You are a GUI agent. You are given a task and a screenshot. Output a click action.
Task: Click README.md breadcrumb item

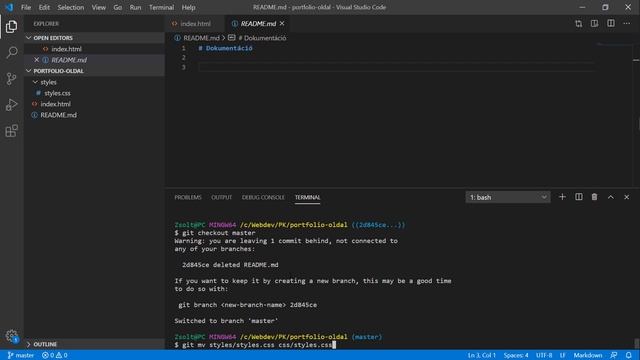click(x=201, y=38)
